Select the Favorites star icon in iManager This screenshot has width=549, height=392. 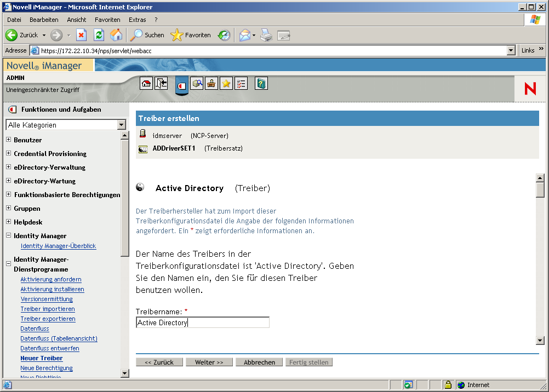pyautogui.click(x=226, y=83)
